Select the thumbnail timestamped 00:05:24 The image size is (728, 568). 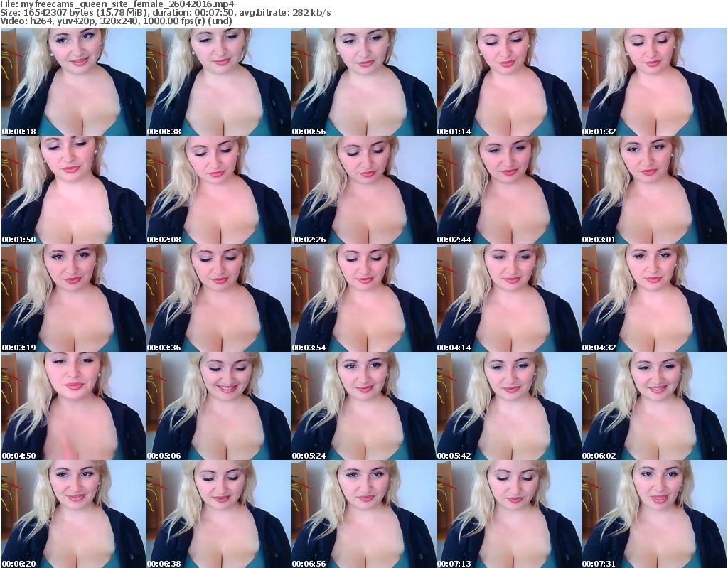click(x=363, y=407)
